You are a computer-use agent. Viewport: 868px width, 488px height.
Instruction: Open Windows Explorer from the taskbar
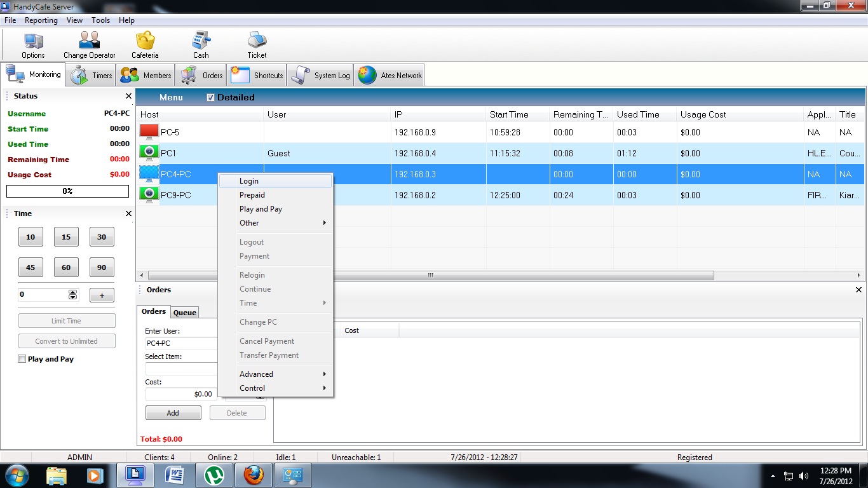[x=56, y=475]
